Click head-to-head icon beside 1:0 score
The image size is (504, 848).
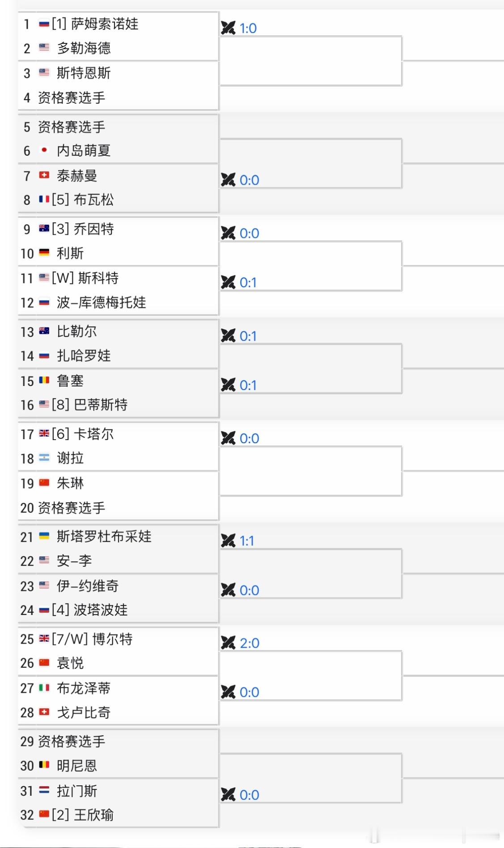point(228,28)
